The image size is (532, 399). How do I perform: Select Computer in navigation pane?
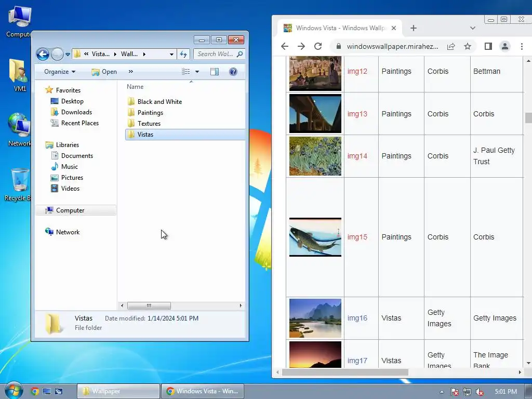tap(76, 210)
